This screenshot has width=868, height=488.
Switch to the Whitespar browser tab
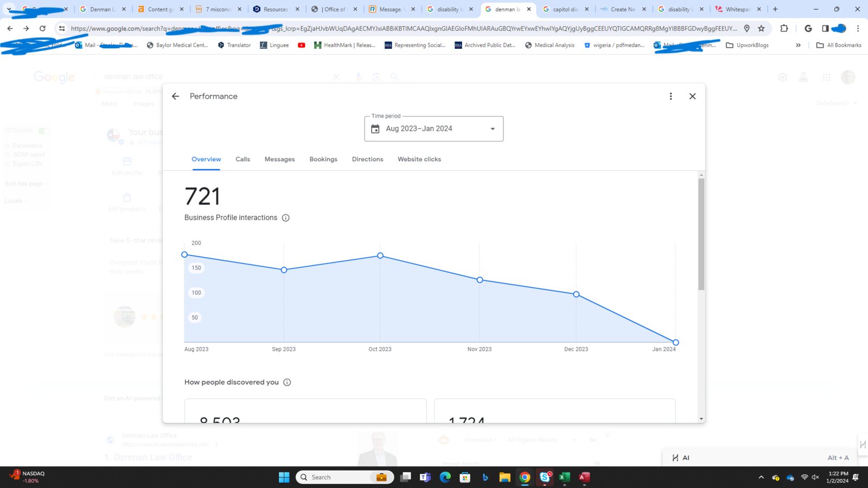pos(738,9)
